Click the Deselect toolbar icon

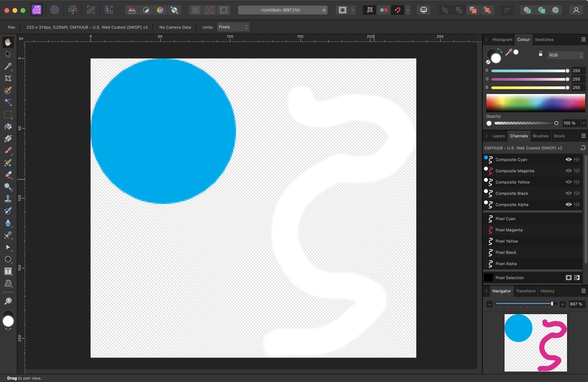(209, 10)
